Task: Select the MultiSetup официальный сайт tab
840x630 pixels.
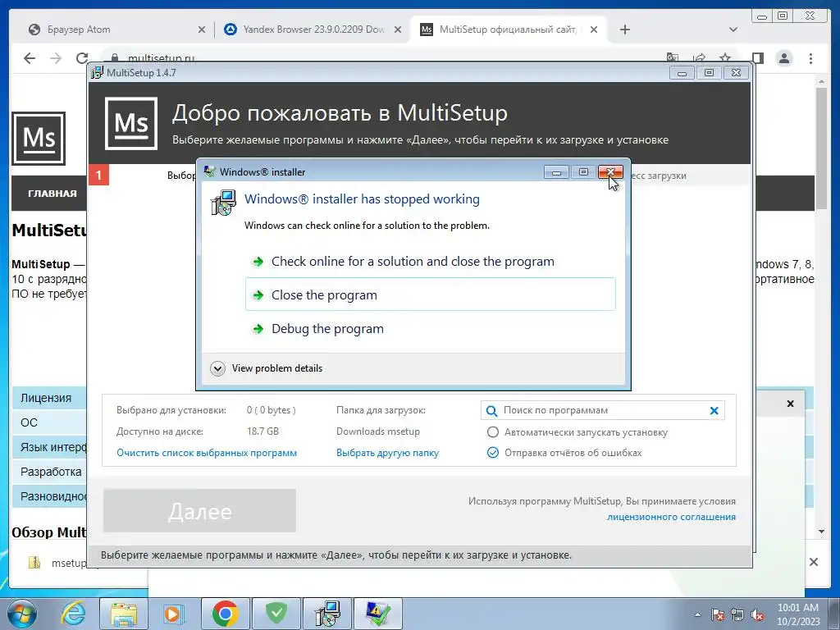Action: point(509,30)
